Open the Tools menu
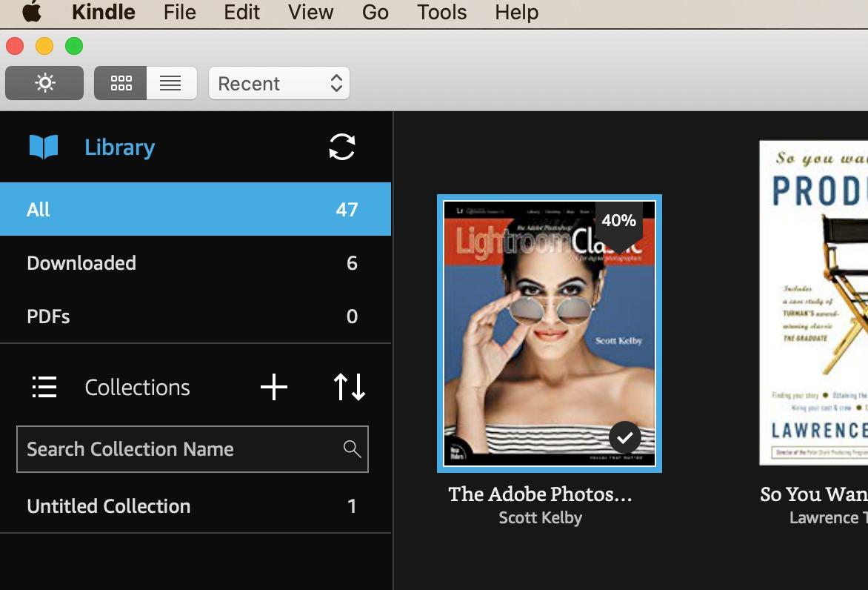This screenshot has width=868, height=590. click(441, 12)
